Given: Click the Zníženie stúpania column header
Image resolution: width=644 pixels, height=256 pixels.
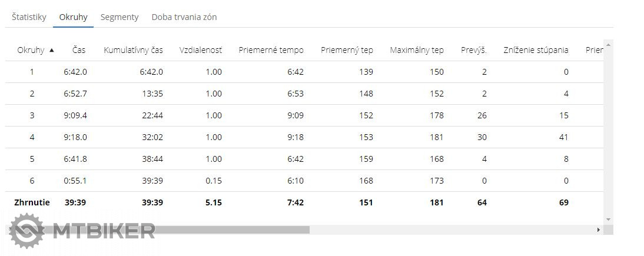Looking at the screenshot, I should [536, 50].
